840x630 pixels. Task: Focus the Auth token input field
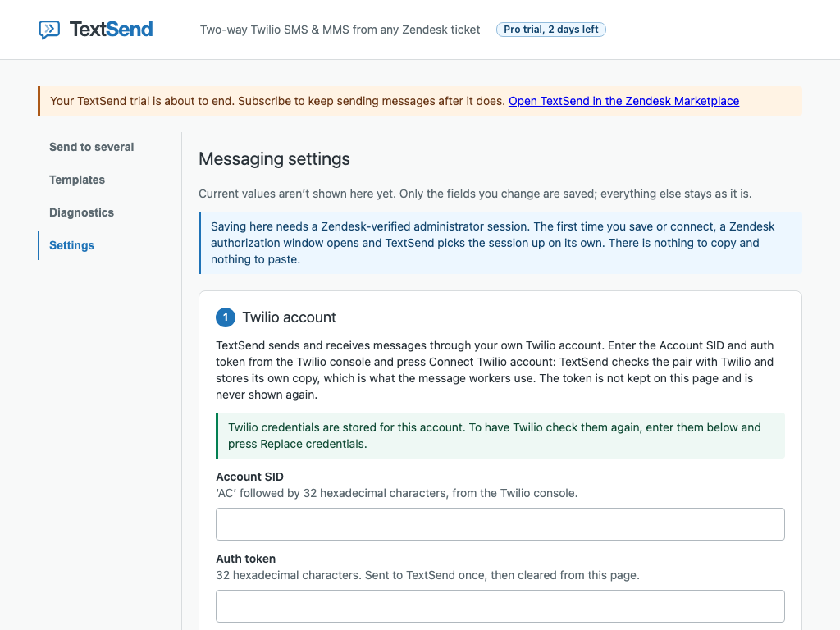click(500, 606)
